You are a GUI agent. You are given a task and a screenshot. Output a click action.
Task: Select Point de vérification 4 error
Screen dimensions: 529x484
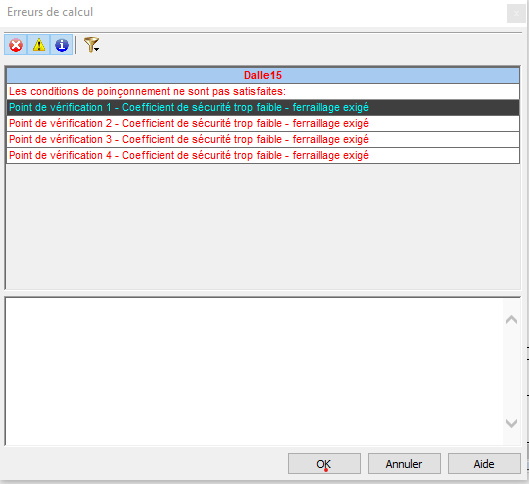tap(263, 155)
